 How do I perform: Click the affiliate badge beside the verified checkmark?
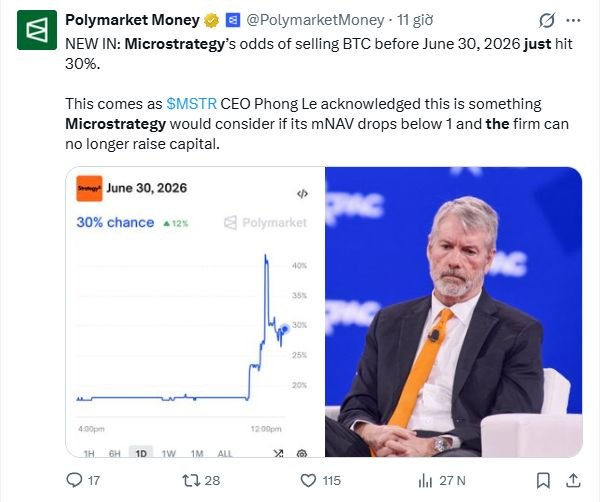[233, 19]
